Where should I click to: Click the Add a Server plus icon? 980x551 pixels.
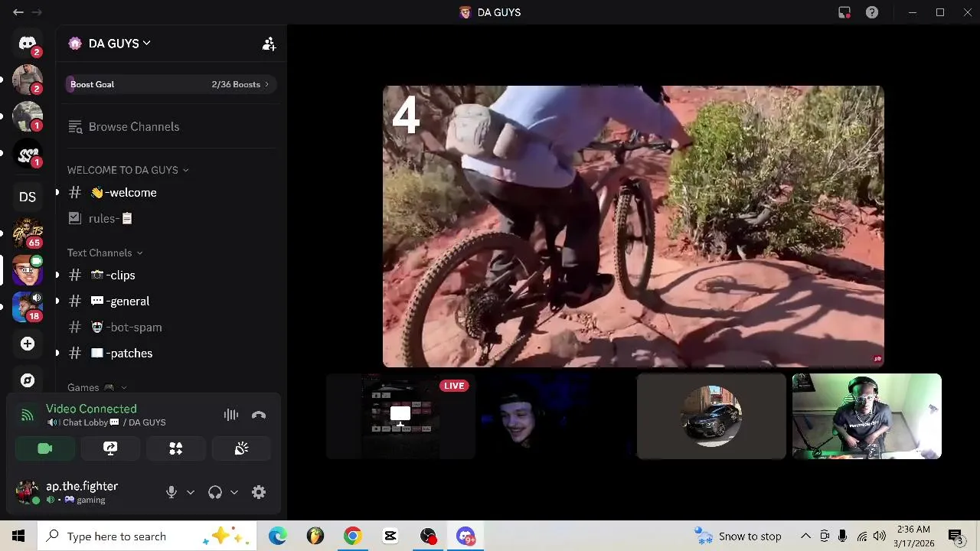28,344
